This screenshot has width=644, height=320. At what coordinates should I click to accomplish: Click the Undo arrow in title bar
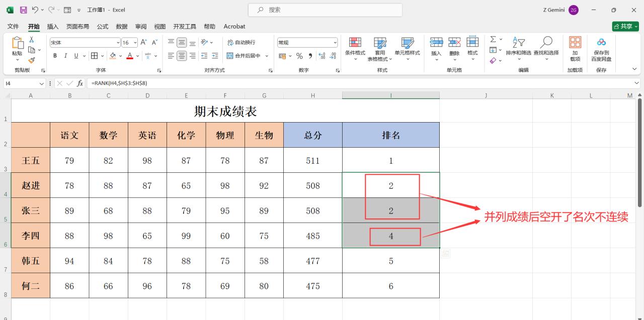[35, 10]
